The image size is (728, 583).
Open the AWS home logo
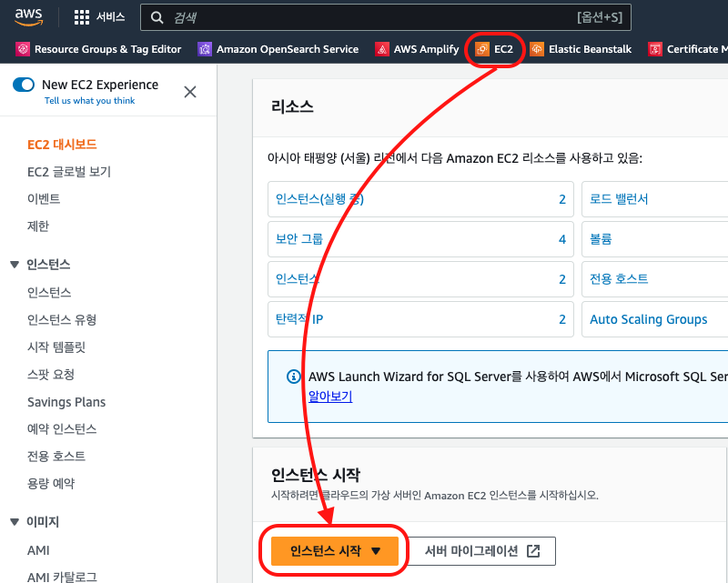(28, 16)
